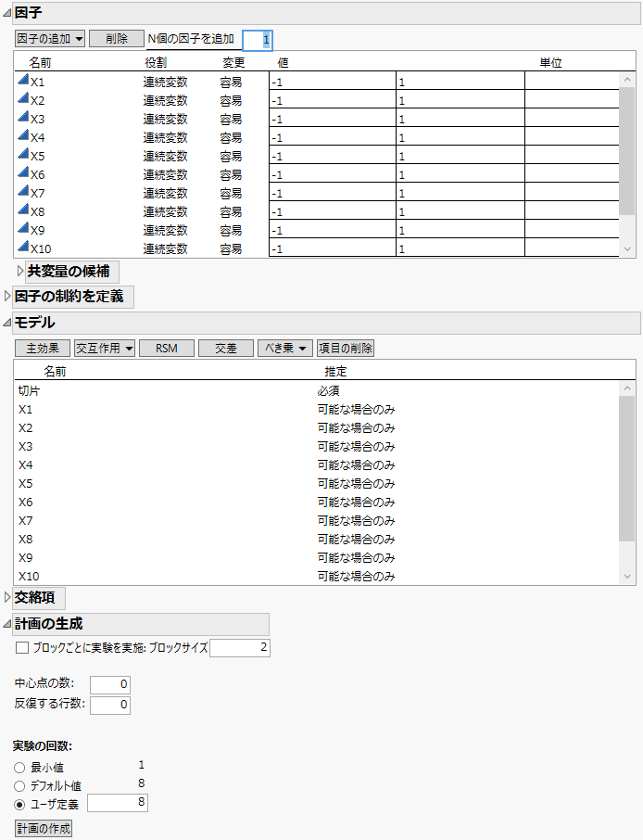Screen dimensions: 643x840
Task: Click the model list vertical scrollbar
Action: [x=627, y=469]
